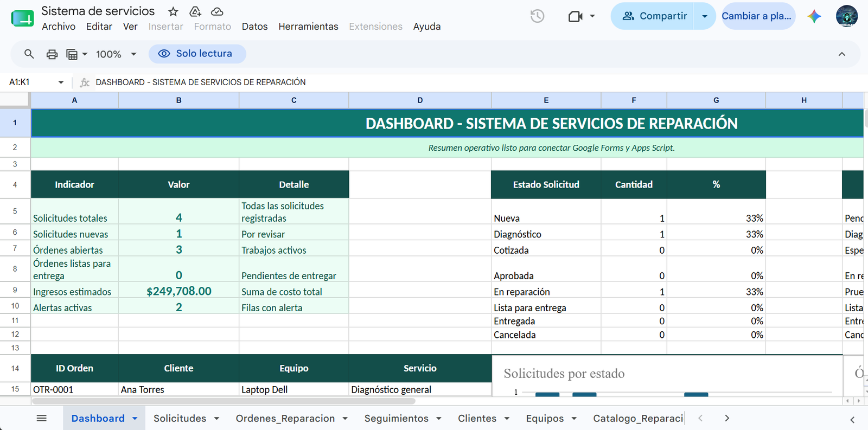The width and height of the screenshot is (868, 430).
Task: Switch to the Solicitudes sheet tab
Action: (180, 419)
